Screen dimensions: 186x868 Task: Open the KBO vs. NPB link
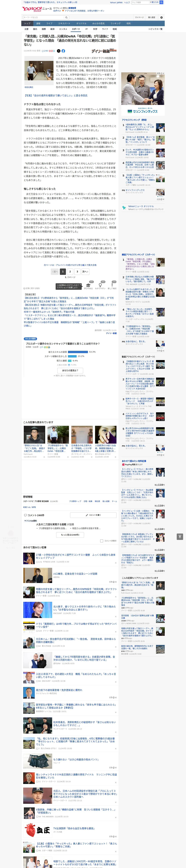[x=29, y=507]
